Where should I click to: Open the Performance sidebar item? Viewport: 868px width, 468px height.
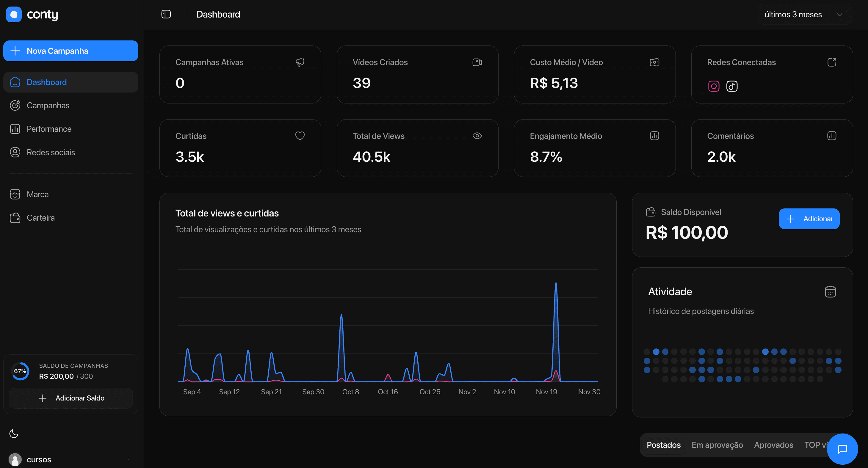(x=49, y=129)
